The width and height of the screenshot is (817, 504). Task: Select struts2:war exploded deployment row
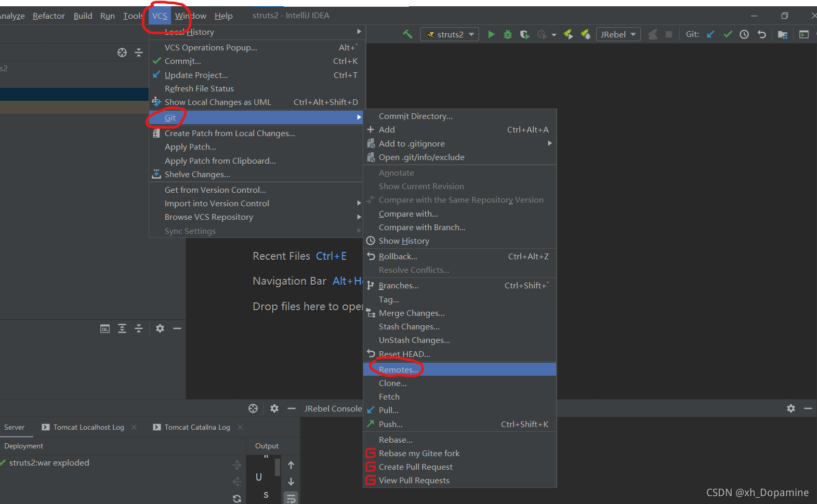pyautogui.click(x=123, y=463)
